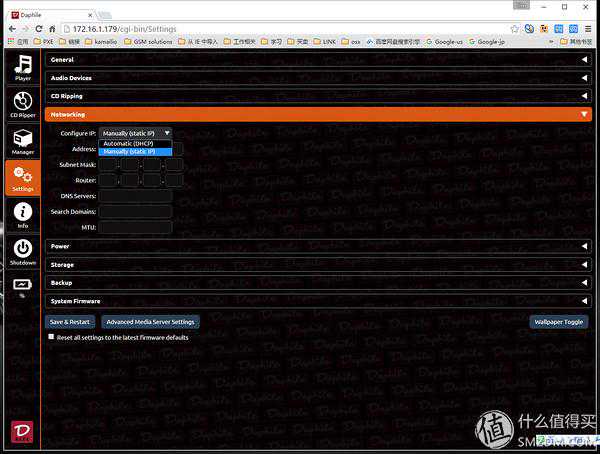Screen dimensions: 600x454
Task: Open the Configure IP dropdown
Action: pyautogui.click(x=136, y=132)
